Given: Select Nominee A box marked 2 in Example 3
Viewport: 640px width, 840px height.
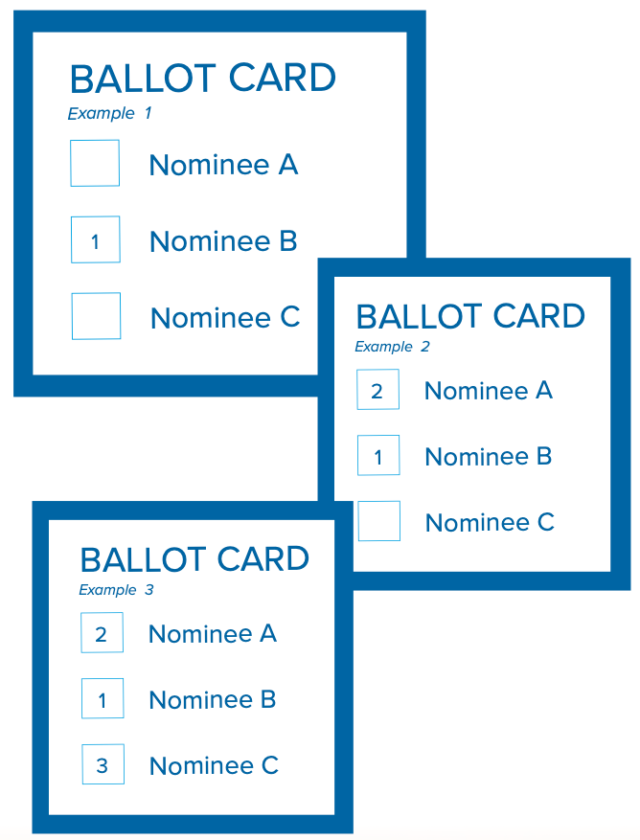Looking at the screenshot, I should [x=102, y=633].
